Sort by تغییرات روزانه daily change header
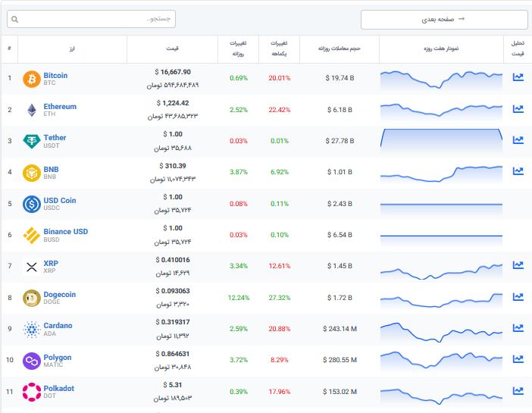 pos(238,48)
